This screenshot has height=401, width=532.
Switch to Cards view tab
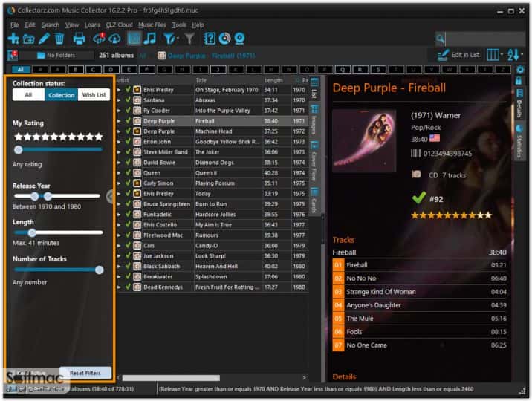314,200
